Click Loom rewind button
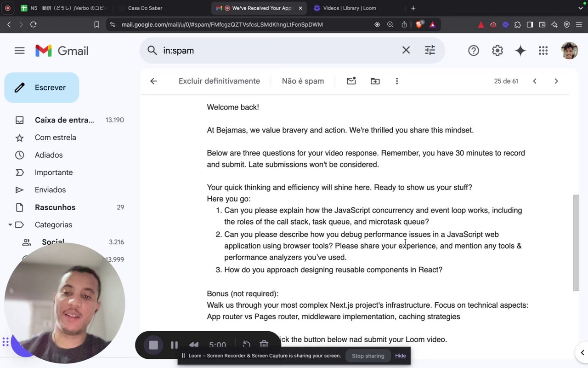Image resolution: width=588 pixels, height=368 pixels. (194, 345)
